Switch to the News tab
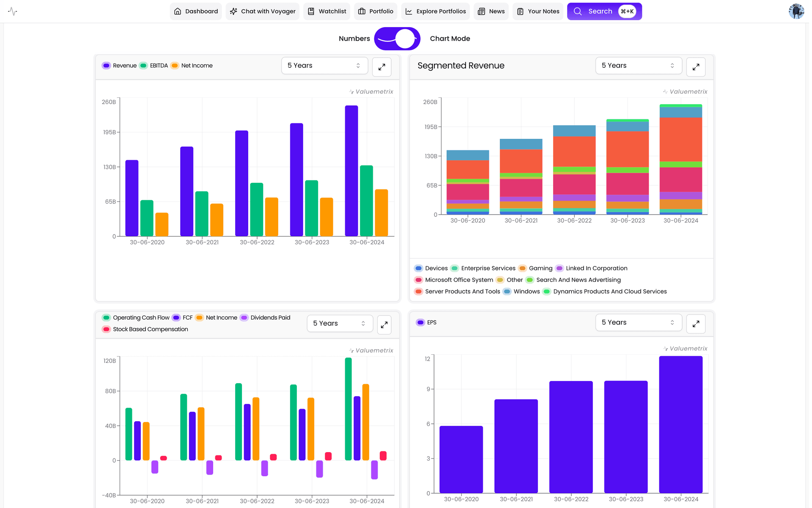This screenshot has width=812, height=508. pos(491,11)
